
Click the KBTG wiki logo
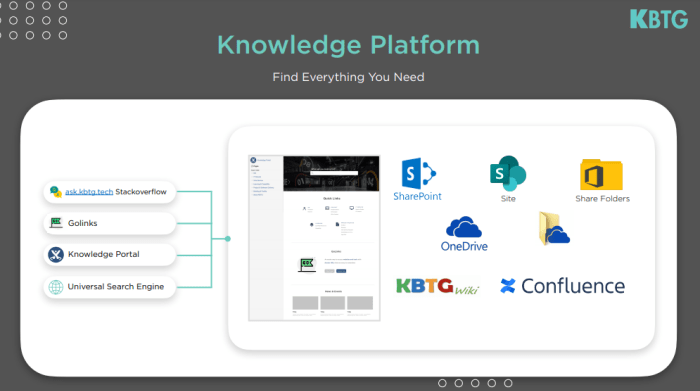(x=438, y=286)
